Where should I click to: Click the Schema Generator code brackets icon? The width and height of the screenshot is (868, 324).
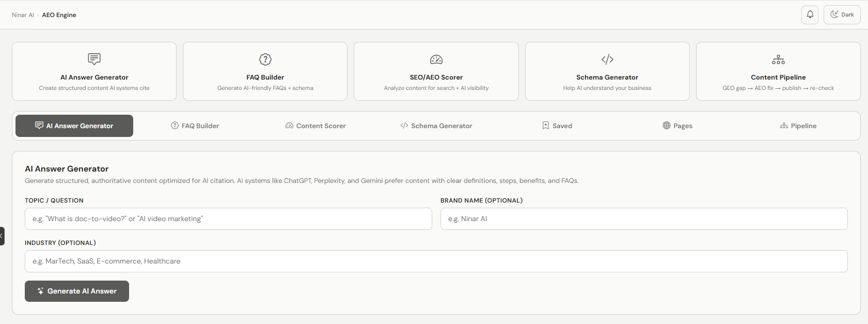[607, 59]
